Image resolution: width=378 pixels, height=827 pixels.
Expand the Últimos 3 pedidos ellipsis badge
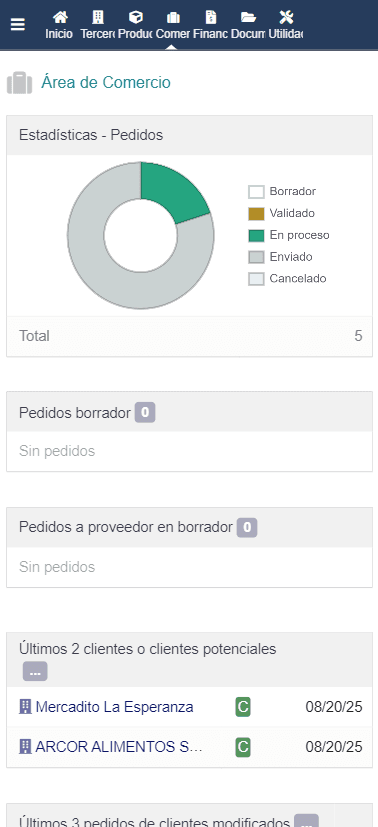click(306, 821)
